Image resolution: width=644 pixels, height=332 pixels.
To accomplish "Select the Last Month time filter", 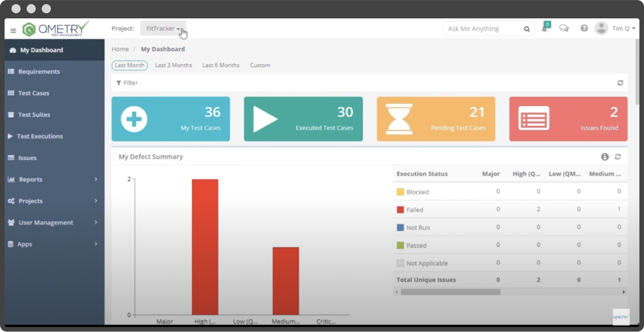I will 129,65.
